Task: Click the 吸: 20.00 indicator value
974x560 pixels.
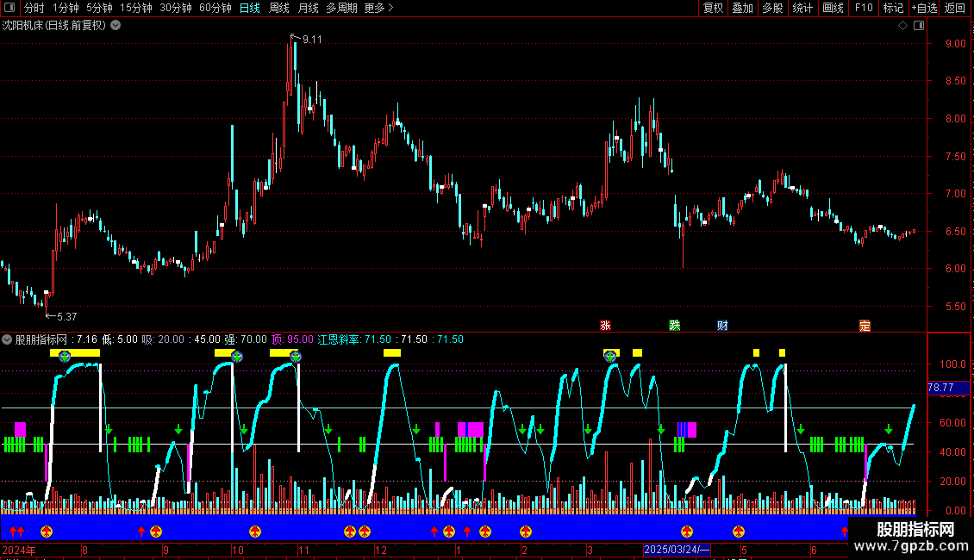Action: (x=163, y=339)
